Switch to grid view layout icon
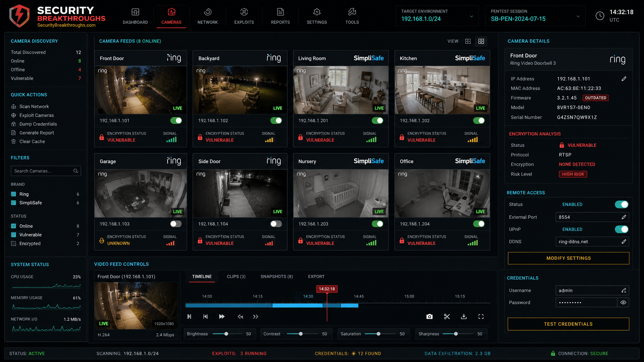The height and width of the screenshot is (362, 644). click(x=481, y=41)
